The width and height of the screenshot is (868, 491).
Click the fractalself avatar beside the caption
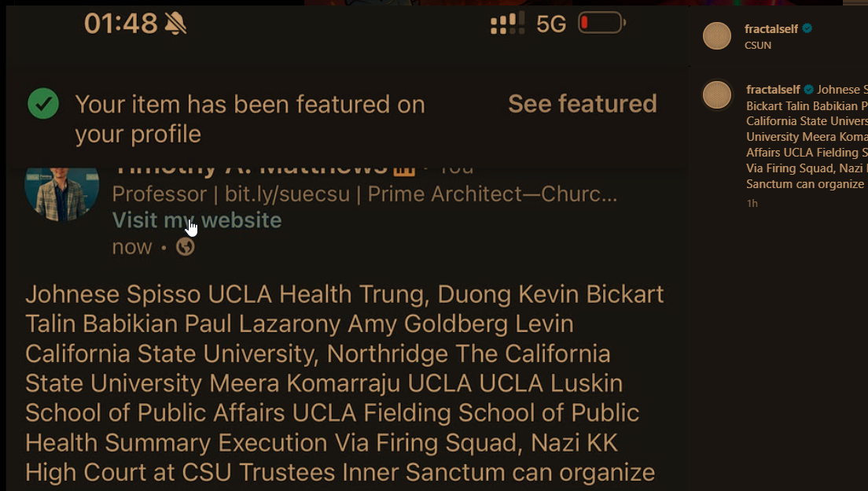[717, 94]
